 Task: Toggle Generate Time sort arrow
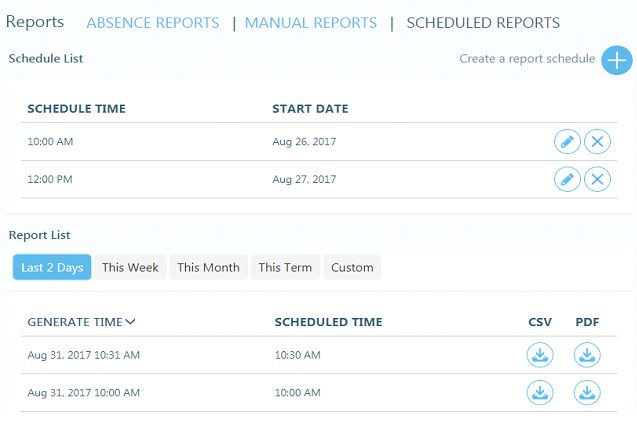130,322
